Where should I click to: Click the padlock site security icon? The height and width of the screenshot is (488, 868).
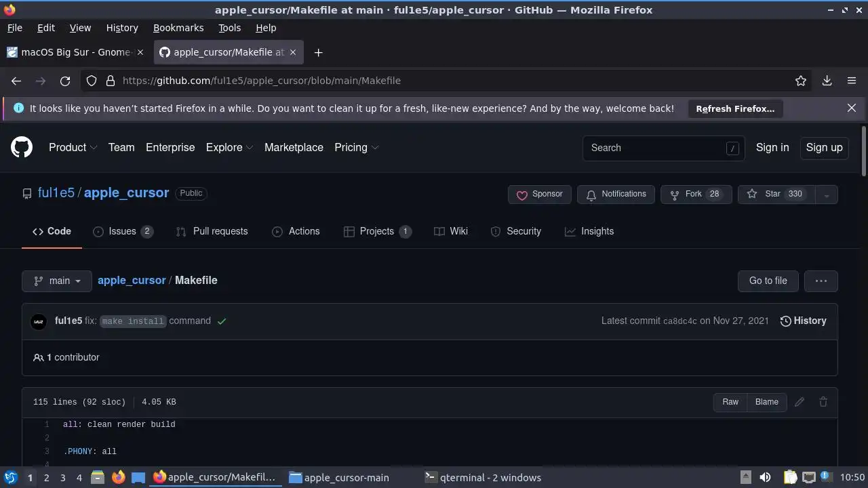tap(111, 81)
